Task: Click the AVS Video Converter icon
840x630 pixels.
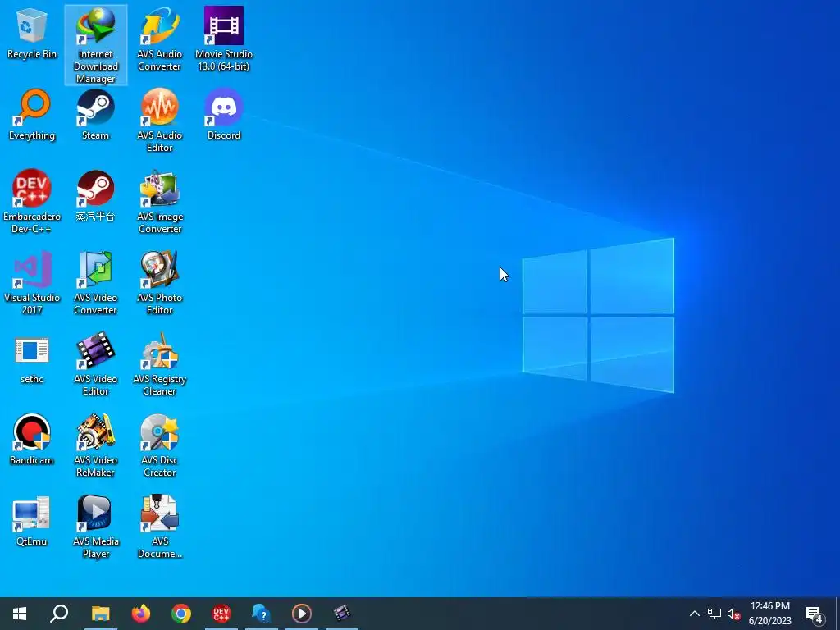Action: tap(95, 283)
